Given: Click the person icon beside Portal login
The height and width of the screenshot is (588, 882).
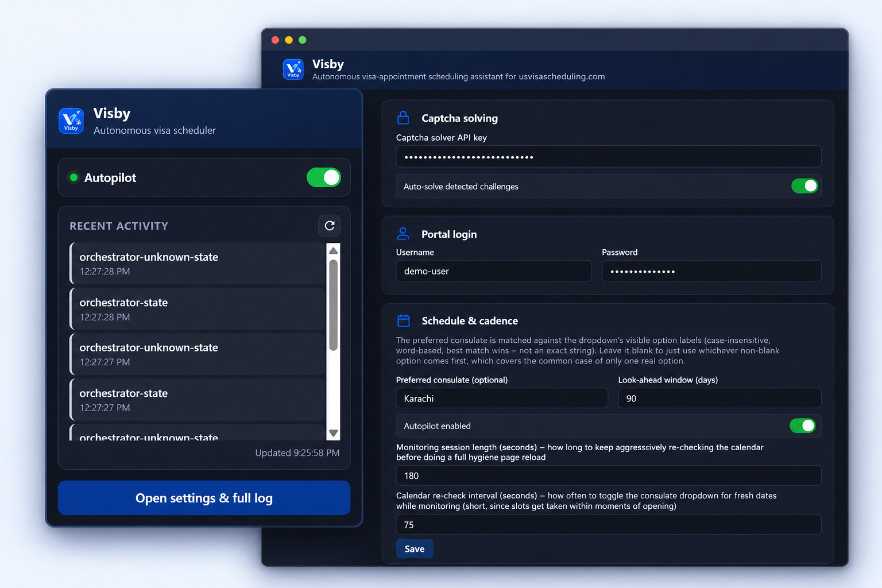Looking at the screenshot, I should click(x=403, y=234).
